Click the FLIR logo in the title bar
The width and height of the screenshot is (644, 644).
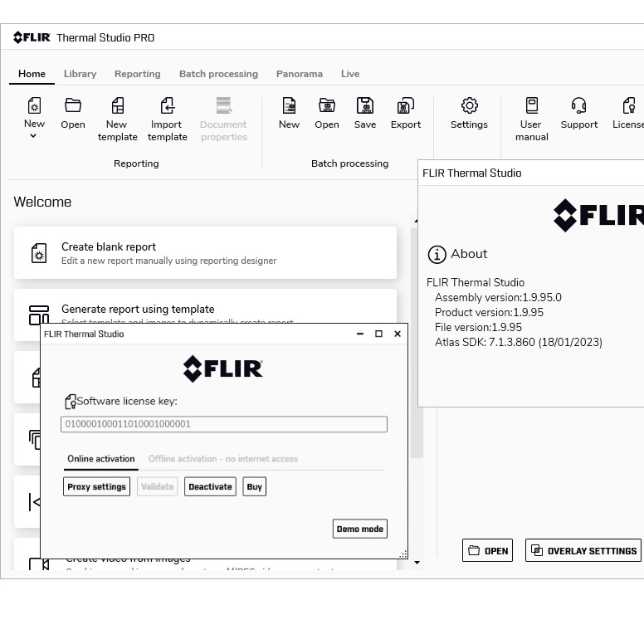(32, 37)
